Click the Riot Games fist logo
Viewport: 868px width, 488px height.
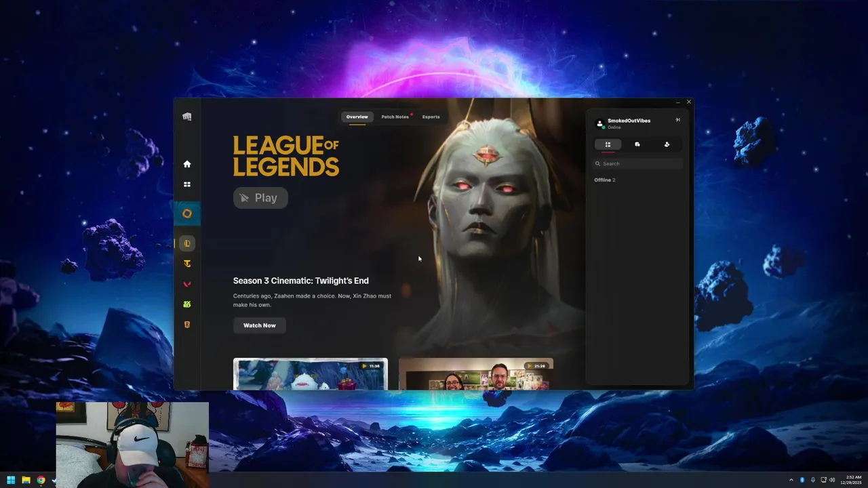[187, 117]
